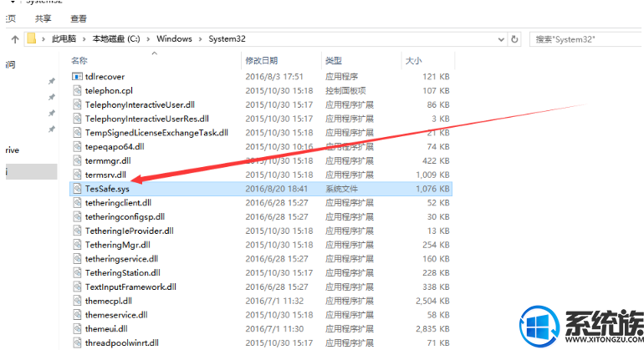The height and width of the screenshot is (350, 644).
Task: Select the file name TetheringMgr.dll
Action: 117,245
